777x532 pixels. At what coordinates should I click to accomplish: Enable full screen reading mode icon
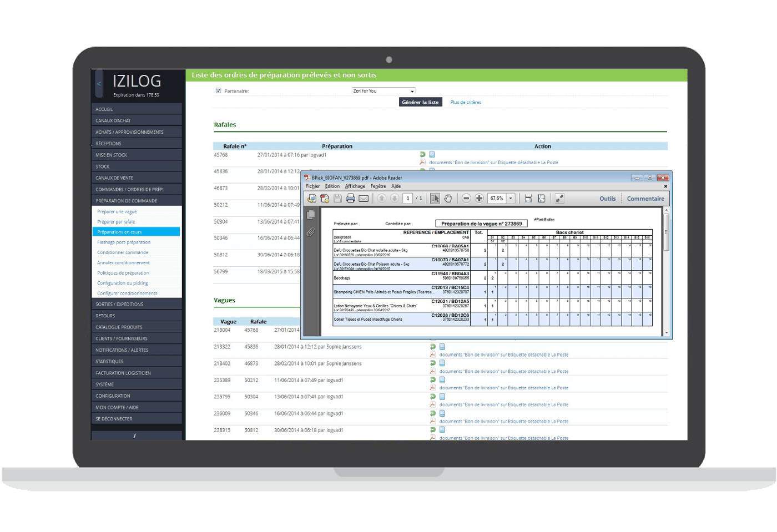tap(559, 199)
